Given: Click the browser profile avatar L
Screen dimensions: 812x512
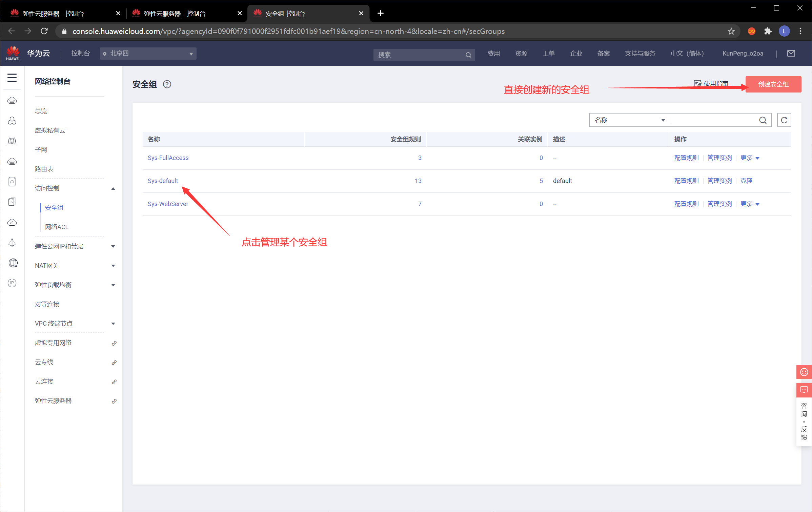Looking at the screenshot, I should coord(784,31).
